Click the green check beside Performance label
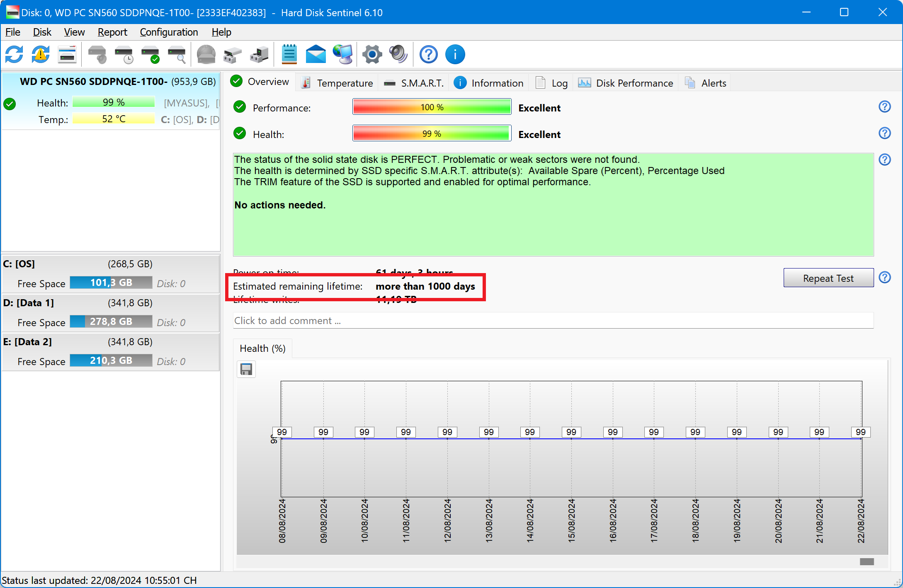The width and height of the screenshot is (903, 588). [239, 107]
